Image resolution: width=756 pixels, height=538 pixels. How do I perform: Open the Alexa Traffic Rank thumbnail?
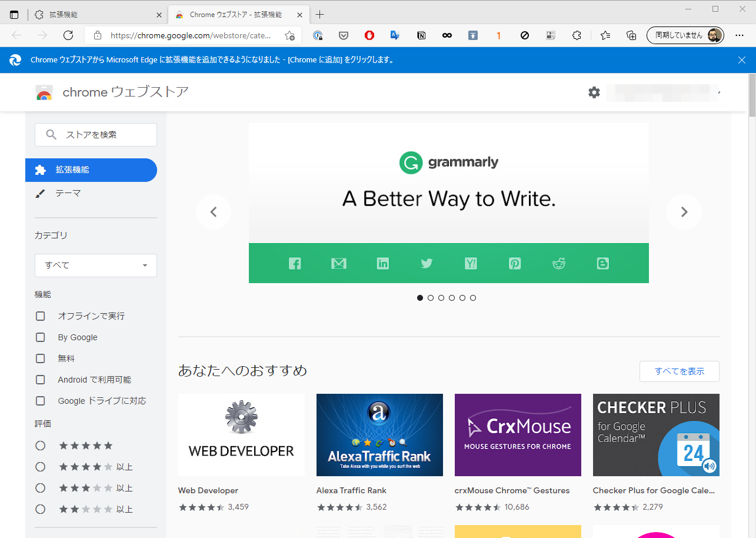click(379, 435)
